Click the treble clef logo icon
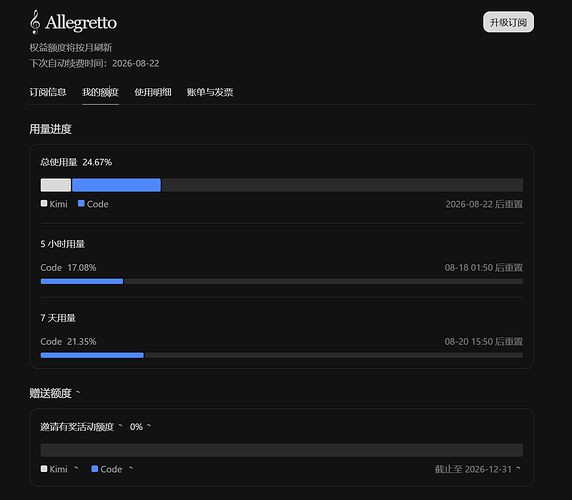 pyautogui.click(x=35, y=22)
